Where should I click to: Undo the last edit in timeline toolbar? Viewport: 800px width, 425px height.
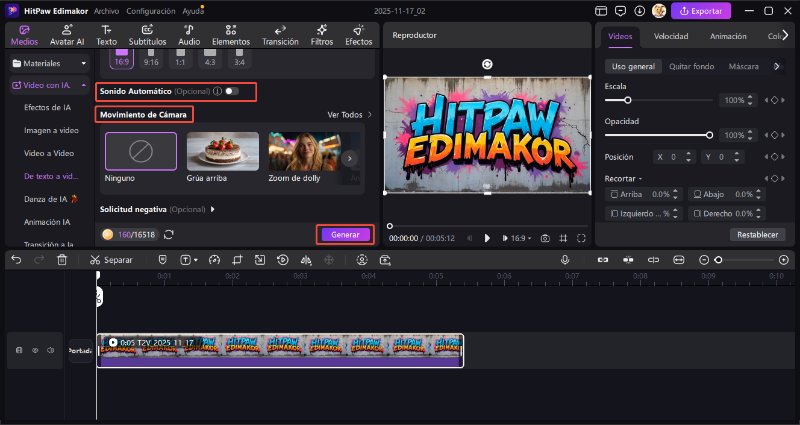[x=16, y=260]
